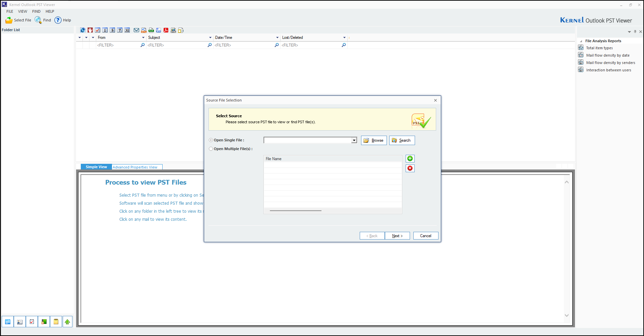The height and width of the screenshot is (336, 644).
Task: Click preview pane scroll up arrow
Action: coord(567,182)
